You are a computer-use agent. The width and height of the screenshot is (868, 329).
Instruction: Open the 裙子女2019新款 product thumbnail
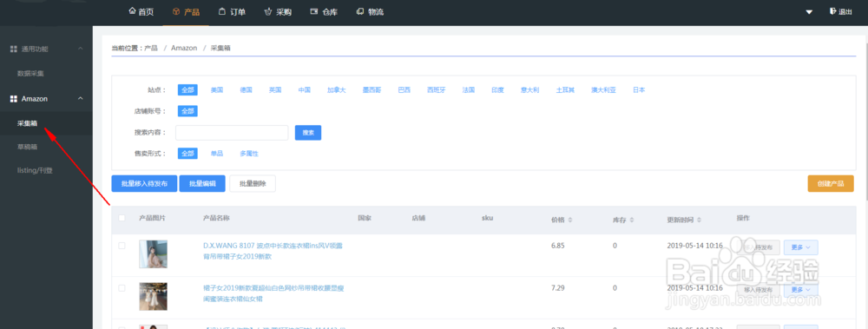coord(153,296)
